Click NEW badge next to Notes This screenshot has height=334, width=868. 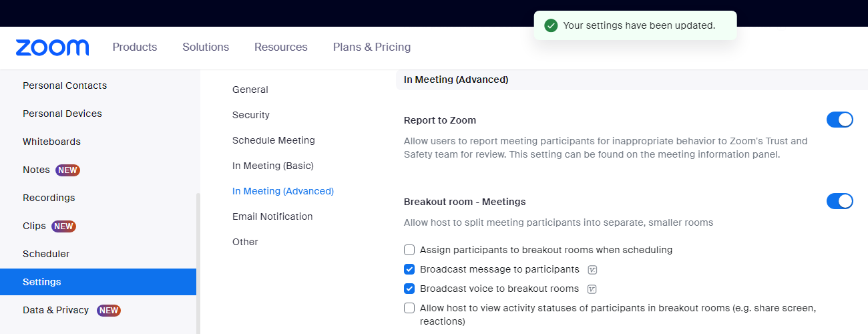67,170
